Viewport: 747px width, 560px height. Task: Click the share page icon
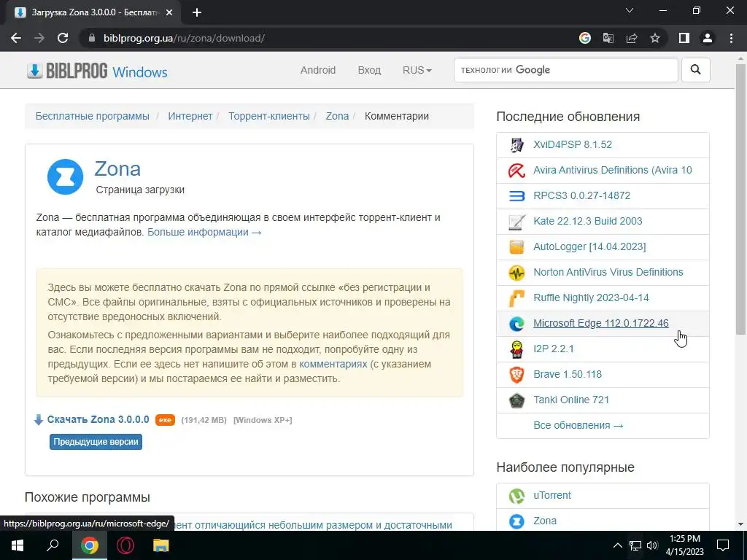pos(632,38)
